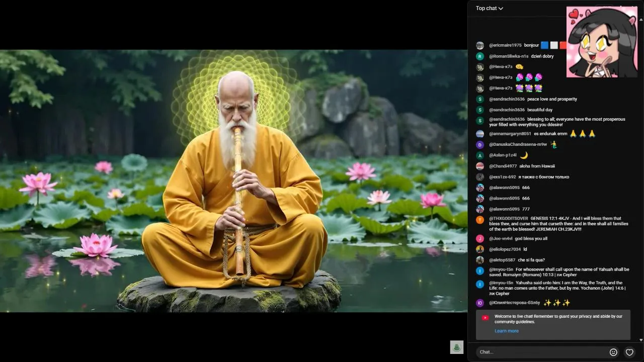Click avatar of @aletop5587
Image resolution: width=644 pixels, height=362 pixels.
(x=480, y=260)
